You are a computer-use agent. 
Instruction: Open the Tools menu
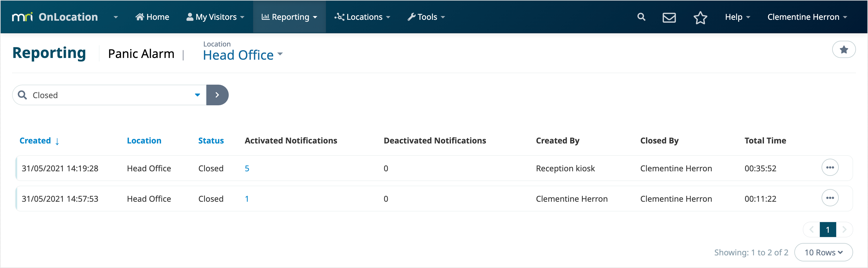426,17
